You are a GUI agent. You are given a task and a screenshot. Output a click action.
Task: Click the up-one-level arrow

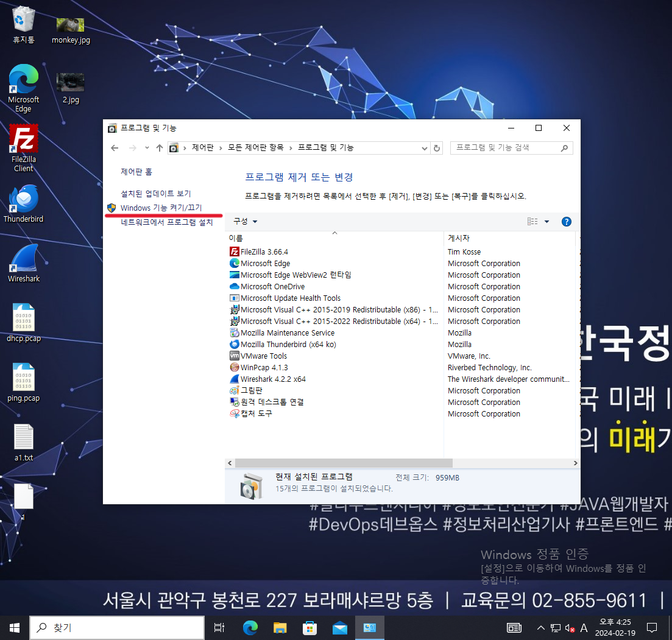tap(160, 148)
